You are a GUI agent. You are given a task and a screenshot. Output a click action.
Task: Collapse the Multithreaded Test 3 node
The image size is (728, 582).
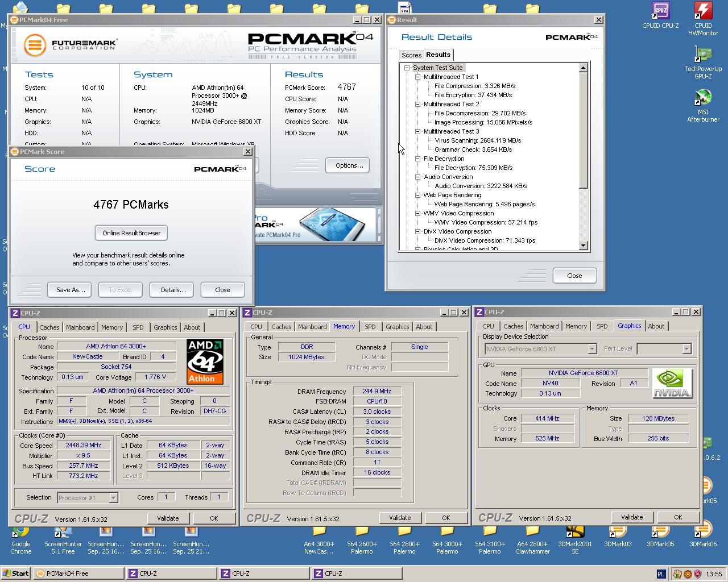(x=418, y=131)
